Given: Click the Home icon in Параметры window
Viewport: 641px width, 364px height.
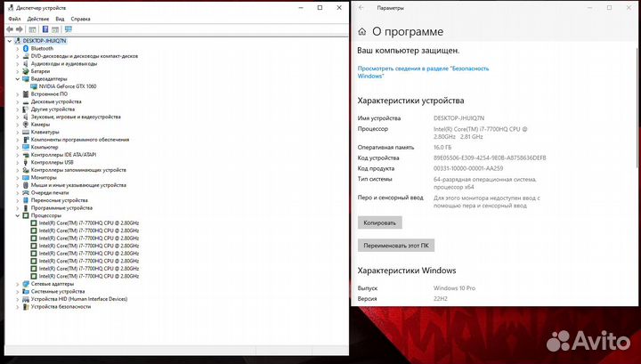Looking at the screenshot, I should tap(361, 31).
